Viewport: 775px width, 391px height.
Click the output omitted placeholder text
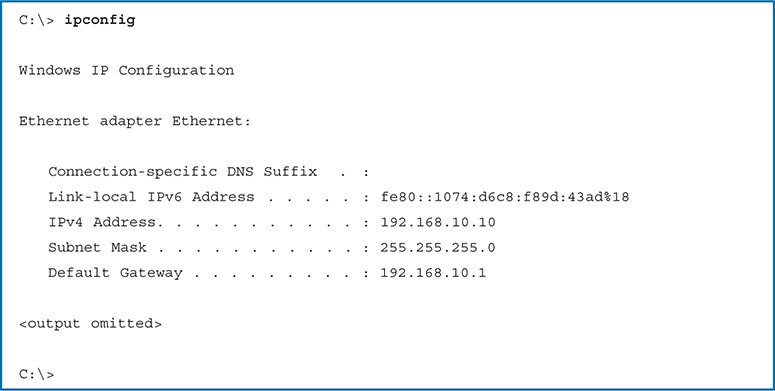(x=90, y=324)
